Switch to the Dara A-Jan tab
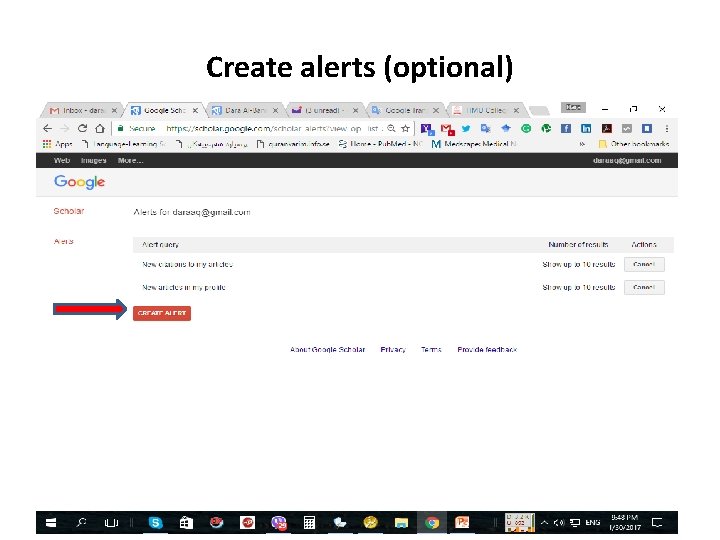Image resolution: width=720 pixels, height=540 pixels. coord(245,110)
